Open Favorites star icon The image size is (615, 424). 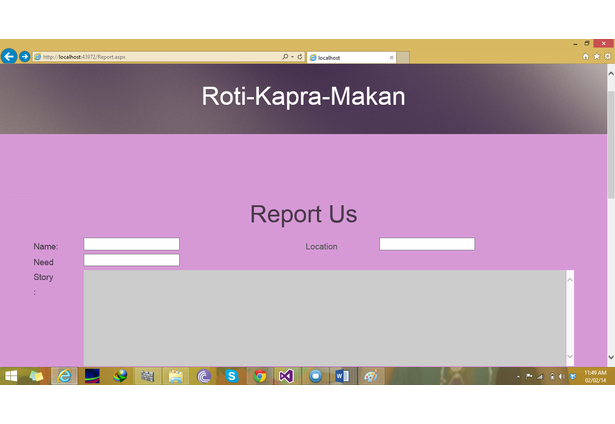[x=597, y=56]
